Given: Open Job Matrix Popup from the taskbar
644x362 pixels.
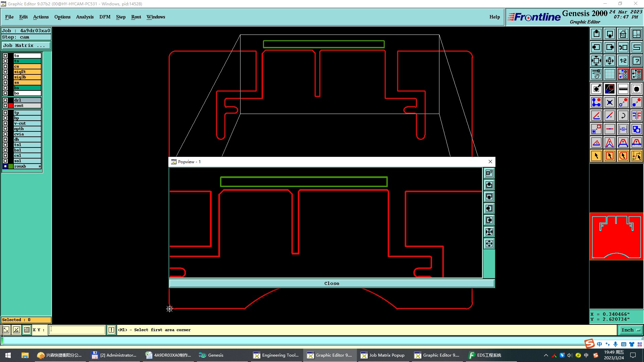Looking at the screenshot, I should [x=382, y=355].
